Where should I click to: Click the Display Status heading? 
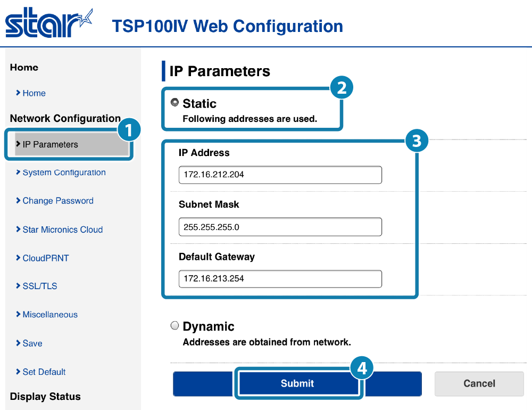coord(45,396)
